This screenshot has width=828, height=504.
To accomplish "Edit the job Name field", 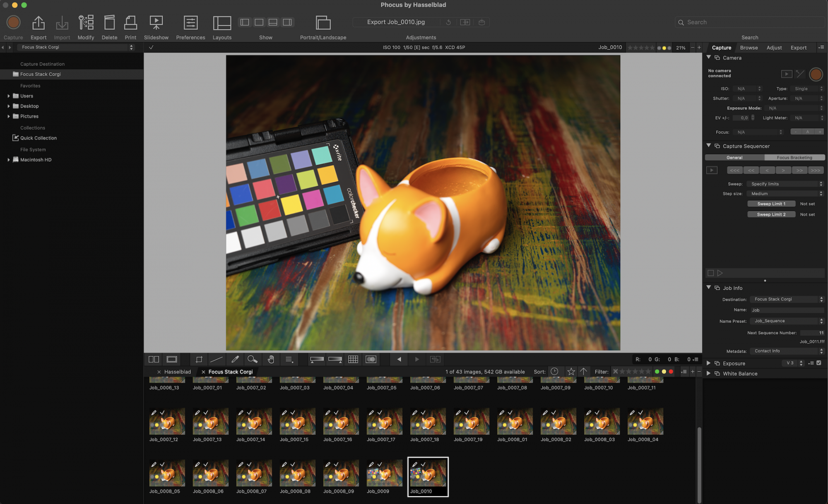I will (787, 310).
